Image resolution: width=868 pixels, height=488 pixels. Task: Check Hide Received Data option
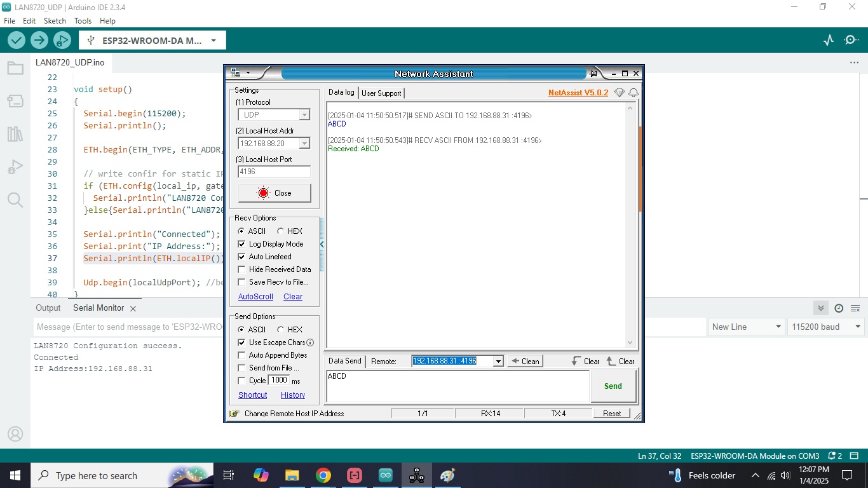[x=241, y=269]
